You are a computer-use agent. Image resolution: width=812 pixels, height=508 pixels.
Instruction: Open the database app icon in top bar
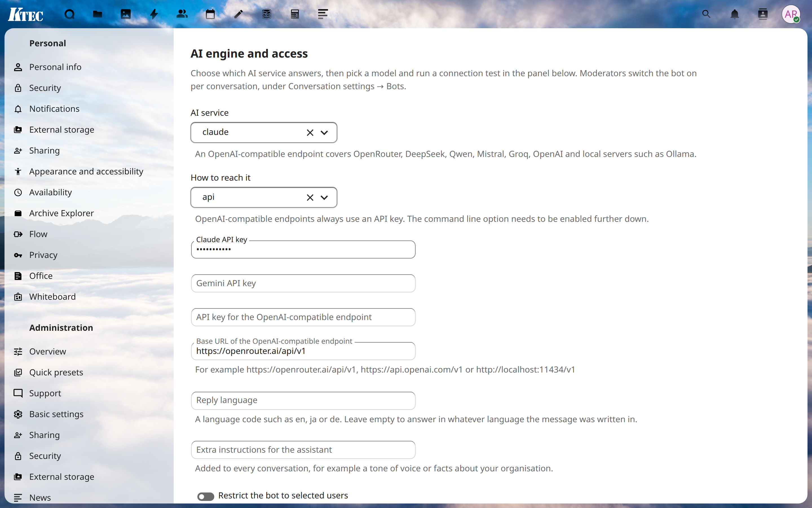[267, 14]
